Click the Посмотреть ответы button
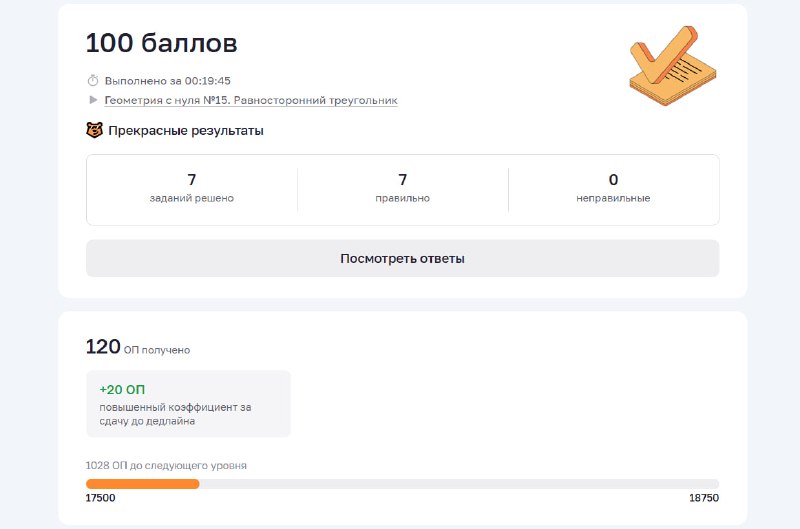Image resolution: width=800 pixels, height=529 pixels. pos(403,259)
